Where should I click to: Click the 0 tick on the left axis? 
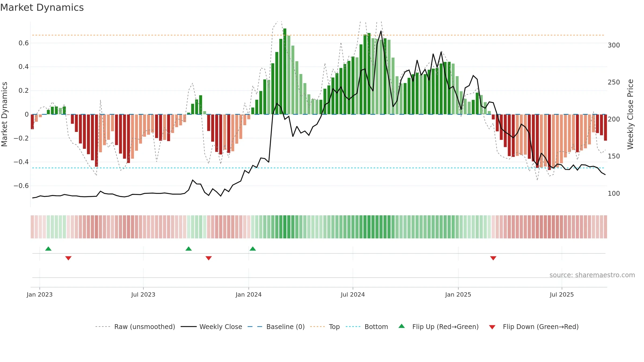pyautogui.click(x=27, y=114)
